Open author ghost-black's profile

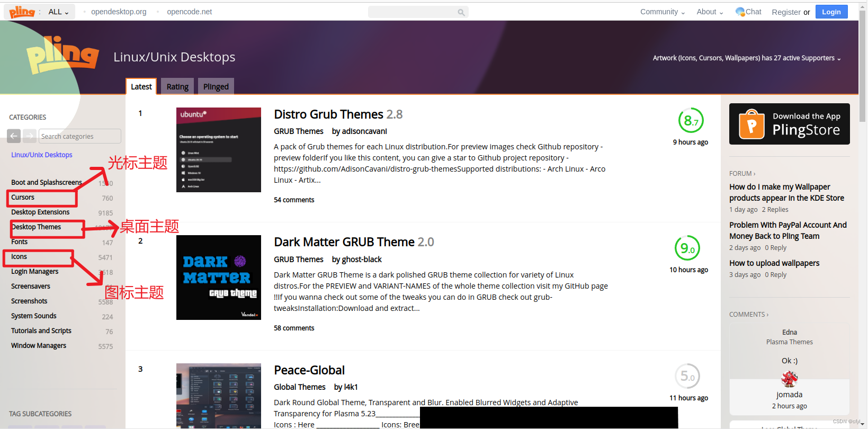tap(362, 260)
